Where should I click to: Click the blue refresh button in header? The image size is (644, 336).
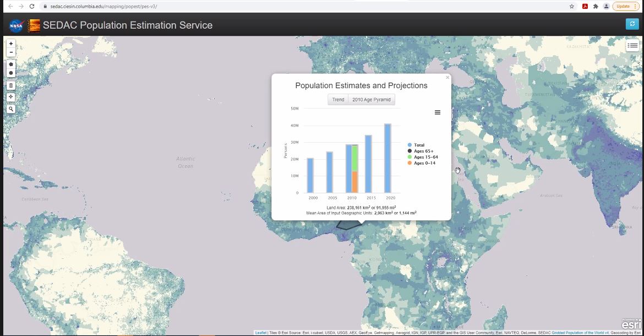(x=632, y=24)
